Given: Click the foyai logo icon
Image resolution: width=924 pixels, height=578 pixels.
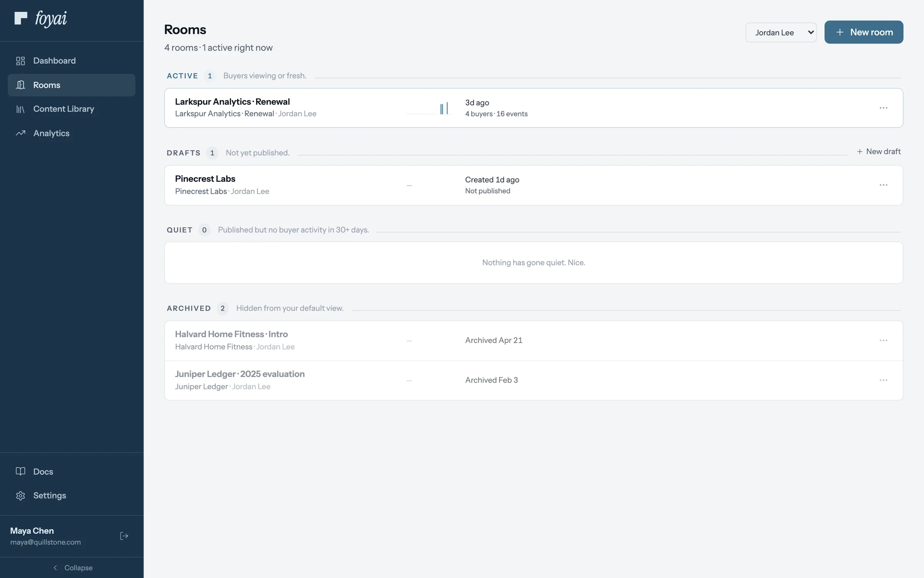Looking at the screenshot, I should pyautogui.click(x=21, y=18).
